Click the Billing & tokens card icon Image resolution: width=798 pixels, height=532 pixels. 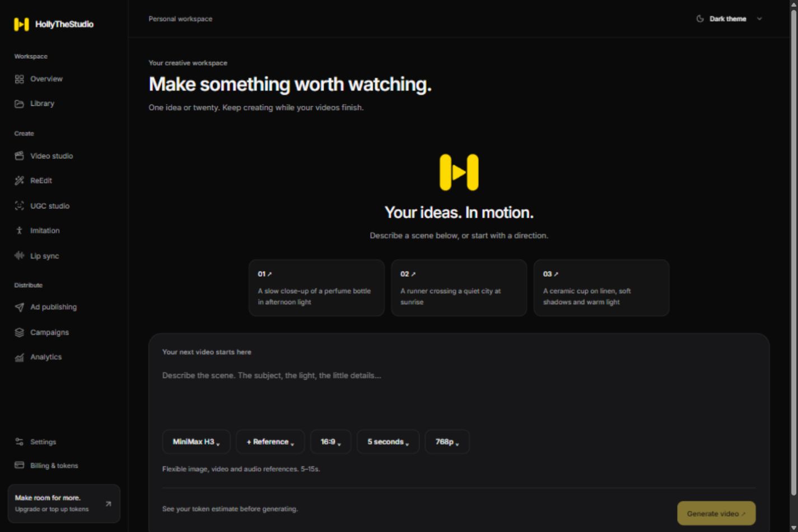pos(20,465)
